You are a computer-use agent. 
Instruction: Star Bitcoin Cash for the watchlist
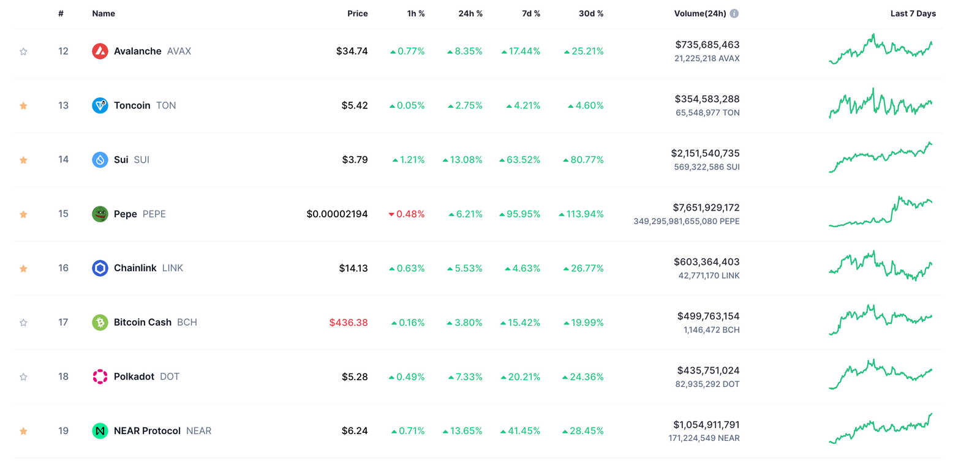[x=23, y=323]
